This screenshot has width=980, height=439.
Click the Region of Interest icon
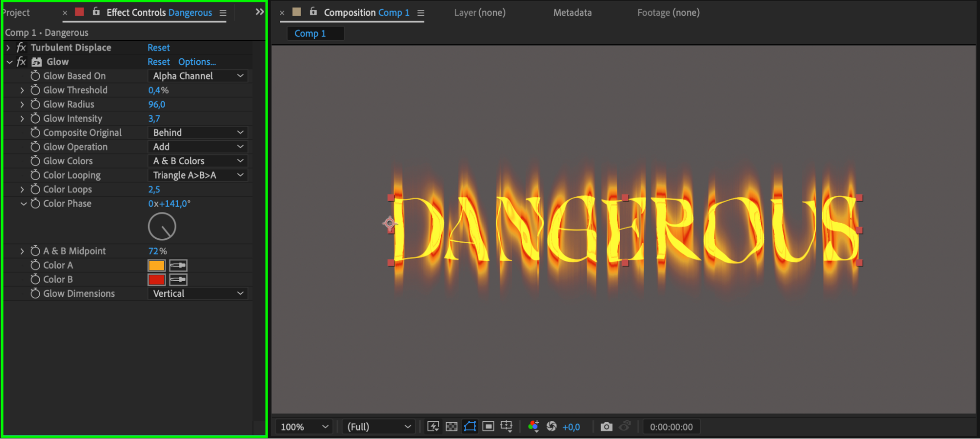[x=488, y=426]
